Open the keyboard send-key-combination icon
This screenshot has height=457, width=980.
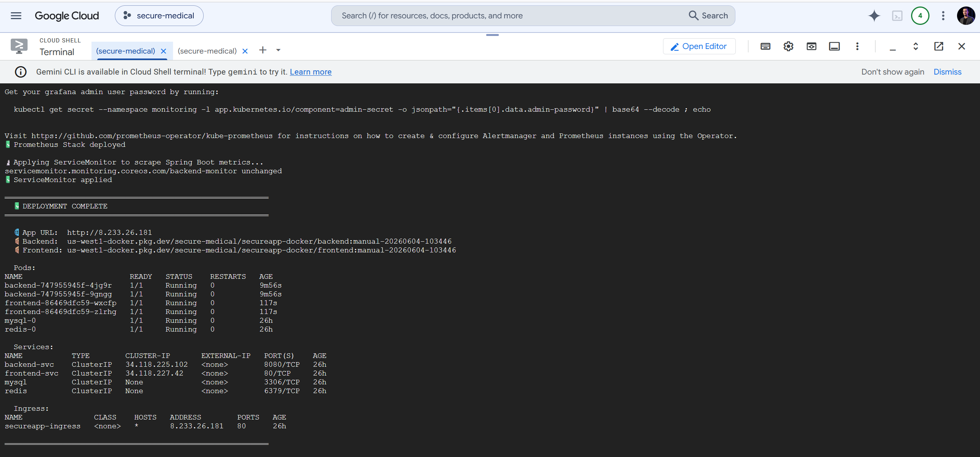click(x=766, y=46)
